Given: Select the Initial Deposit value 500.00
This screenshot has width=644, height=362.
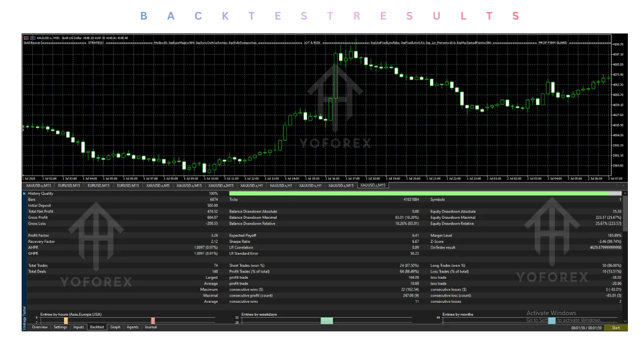Looking at the screenshot, I should [212, 206].
